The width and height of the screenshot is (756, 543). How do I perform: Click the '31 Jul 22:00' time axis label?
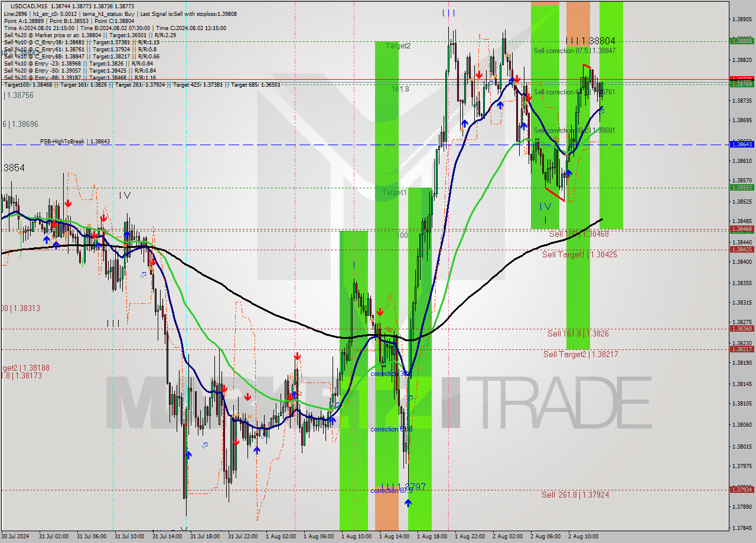point(242,536)
